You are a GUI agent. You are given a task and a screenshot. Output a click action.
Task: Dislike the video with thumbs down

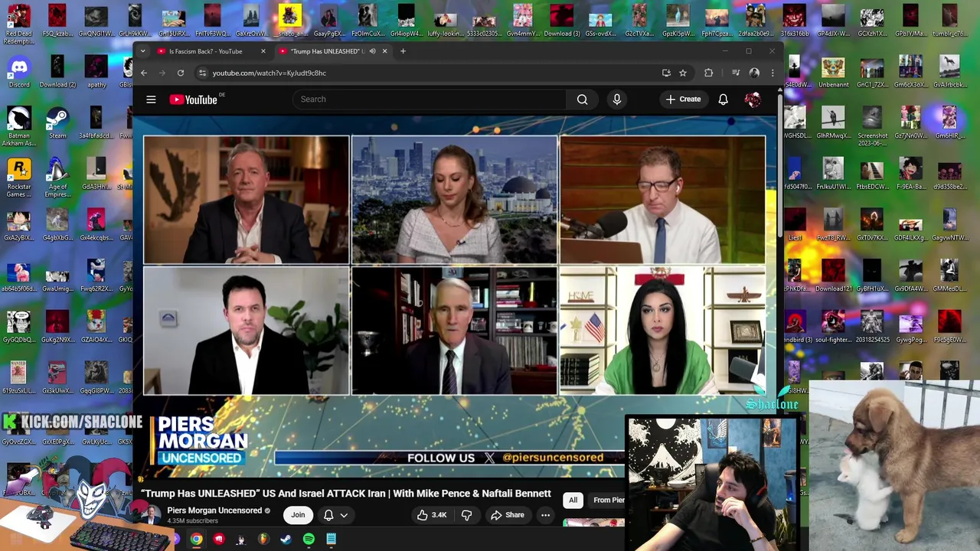pos(466,515)
